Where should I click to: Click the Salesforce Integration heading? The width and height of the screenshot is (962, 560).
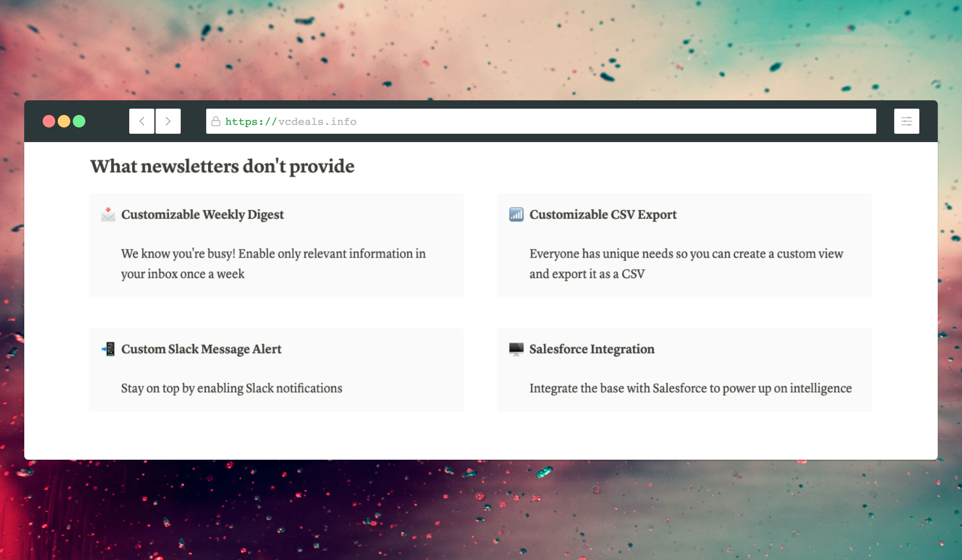tap(592, 349)
